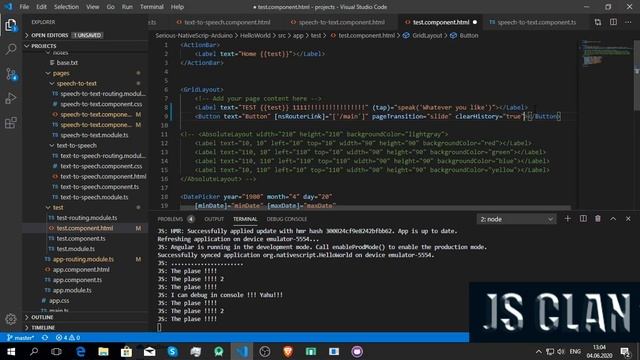This screenshot has width=640, height=360.
Task: Open File Explorer from taskbar
Action: 103,351
